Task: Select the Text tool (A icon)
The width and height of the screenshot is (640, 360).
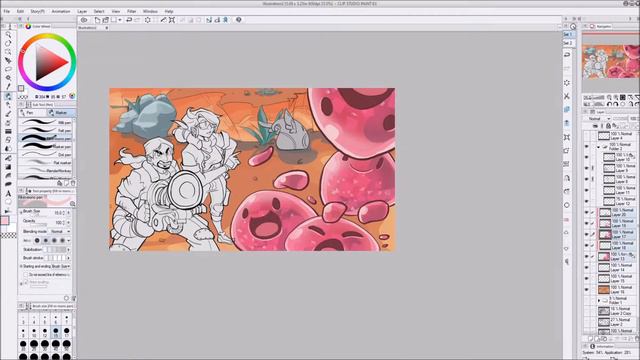Action: (8, 193)
